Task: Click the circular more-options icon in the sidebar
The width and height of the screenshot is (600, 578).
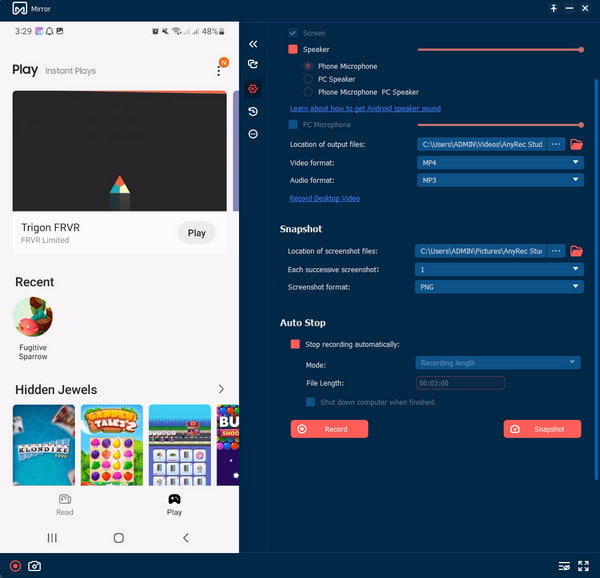Action: [253, 134]
